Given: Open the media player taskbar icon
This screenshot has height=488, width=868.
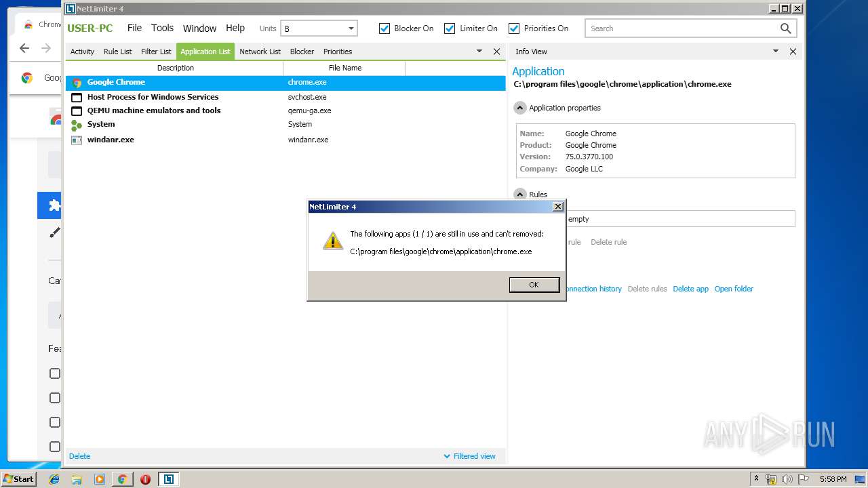Looking at the screenshot, I should pos(100,479).
